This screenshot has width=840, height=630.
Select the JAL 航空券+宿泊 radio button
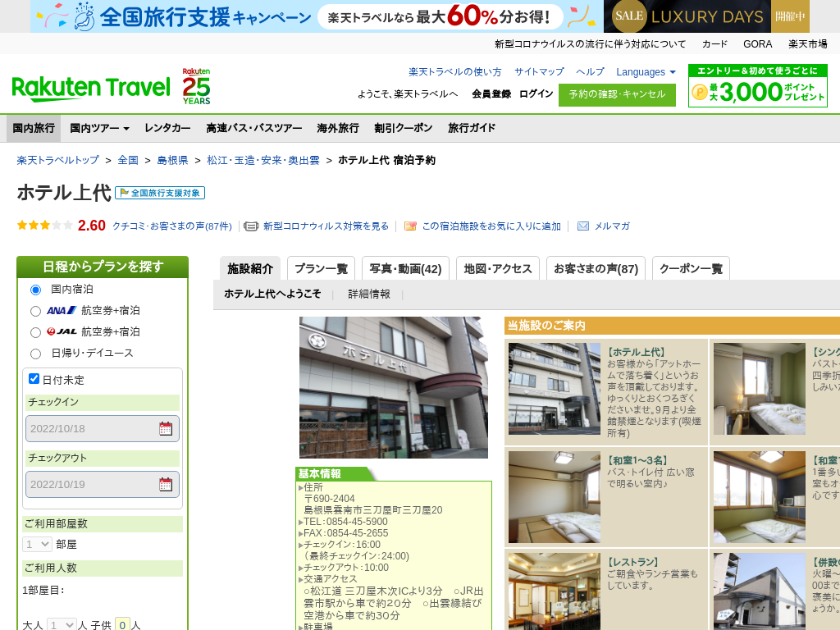(35, 333)
